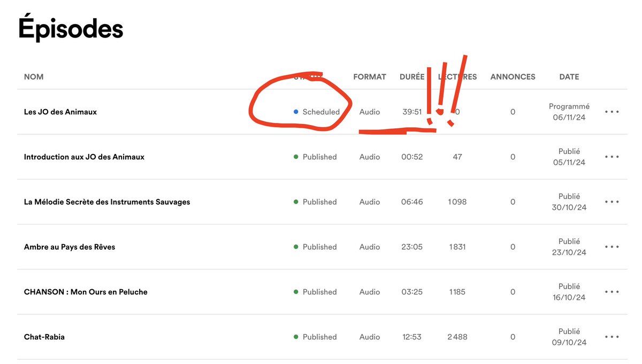Open the episode Les JO des Animaux

[60, 112]
